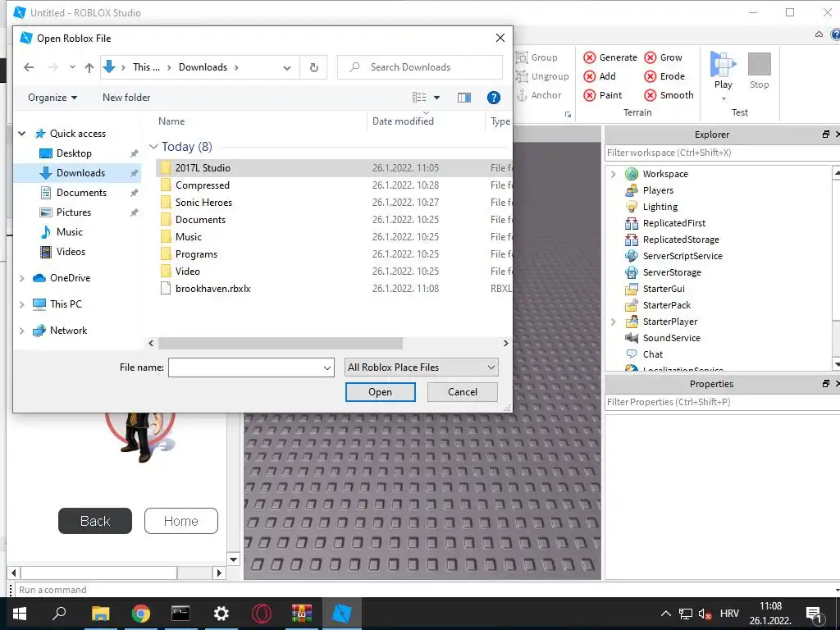Expand This PC in navigation pane
Image resolution: width=840 pixels, height=630 pixels.
22,304
